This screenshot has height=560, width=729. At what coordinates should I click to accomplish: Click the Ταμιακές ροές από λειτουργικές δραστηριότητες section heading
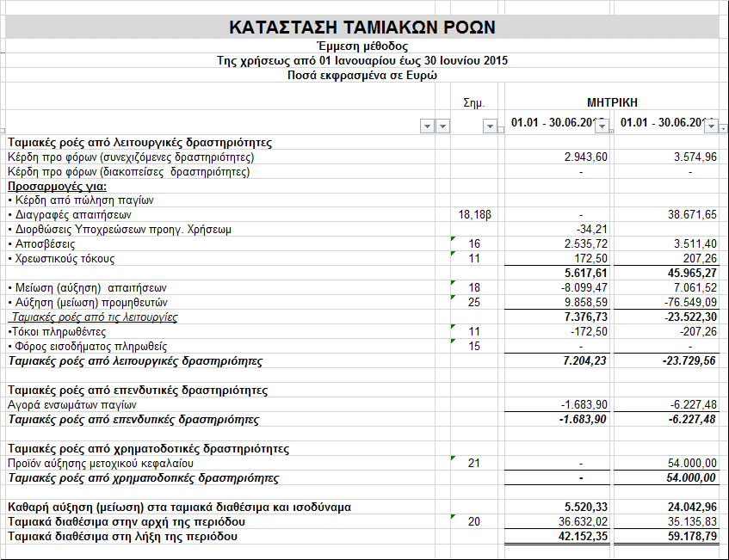140,142
